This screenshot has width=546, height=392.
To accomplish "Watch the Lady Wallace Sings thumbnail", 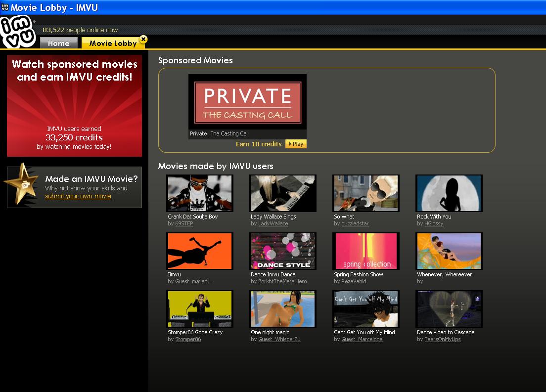I will (283, 193).
